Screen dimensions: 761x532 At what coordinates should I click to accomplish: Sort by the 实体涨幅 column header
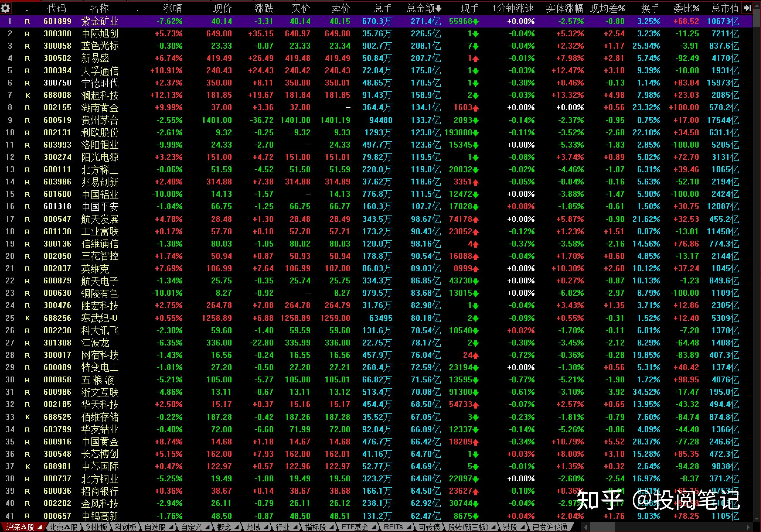[564, 8]
